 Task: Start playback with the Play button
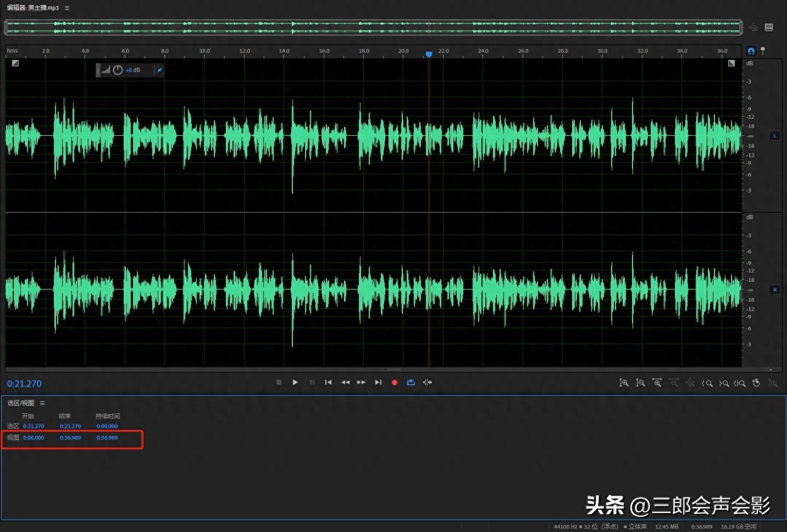point(295,383)
